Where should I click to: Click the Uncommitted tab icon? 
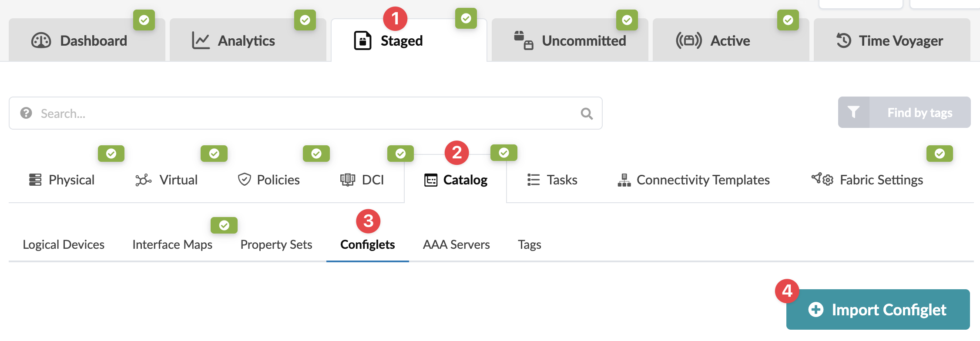pyautogui.click(x=524, y=40)
